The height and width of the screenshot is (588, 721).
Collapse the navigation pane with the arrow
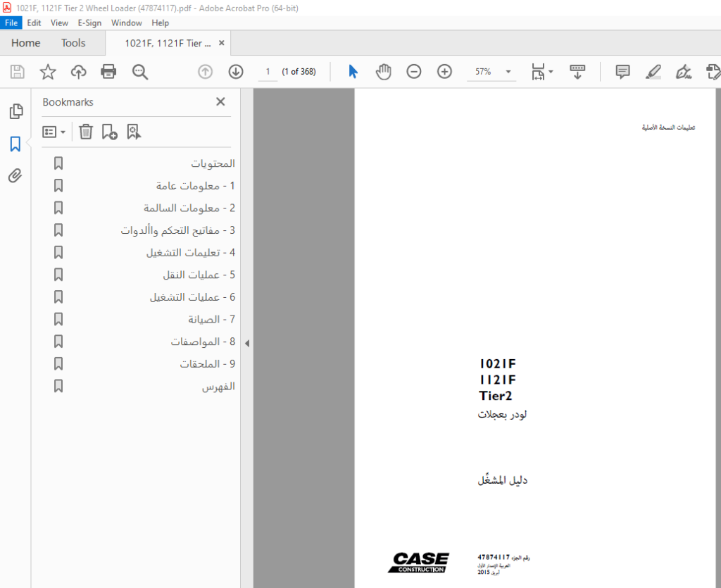[247, 343]
